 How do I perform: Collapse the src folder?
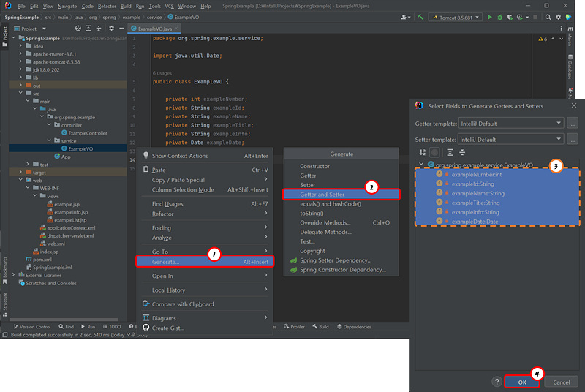pyautogui.click(x=20, y=93)
